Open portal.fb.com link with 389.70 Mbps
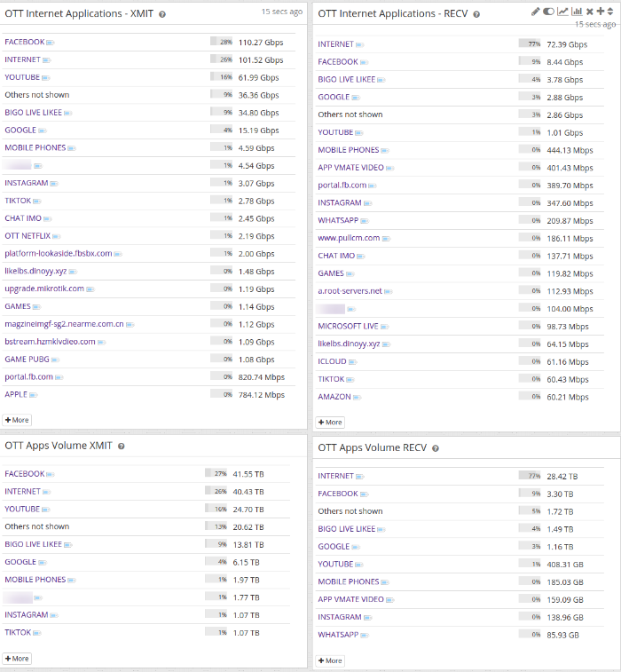This screenshot has width=621, height=672. click(x=342, y=186)
